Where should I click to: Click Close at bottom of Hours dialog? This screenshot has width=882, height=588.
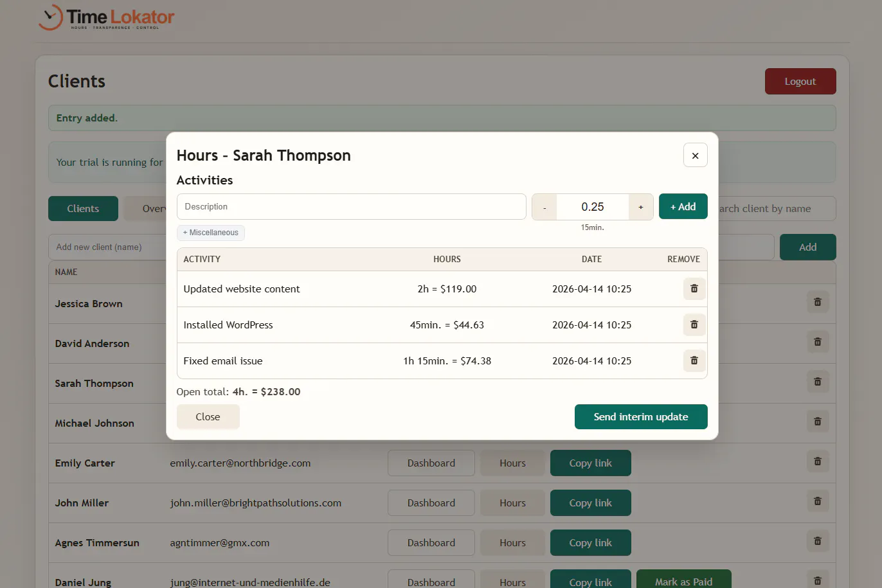(x=208, y=416)
